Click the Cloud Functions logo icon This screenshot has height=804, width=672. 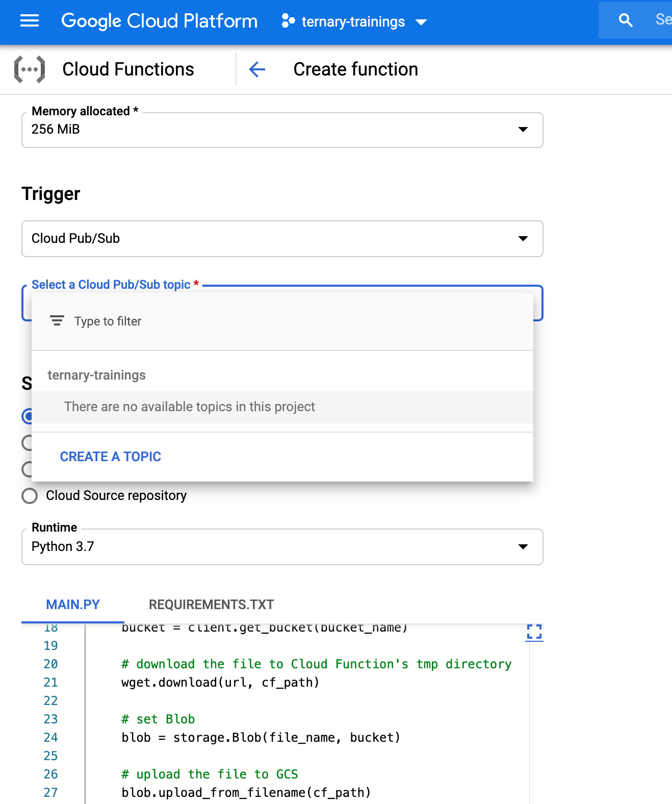(30, 69)
